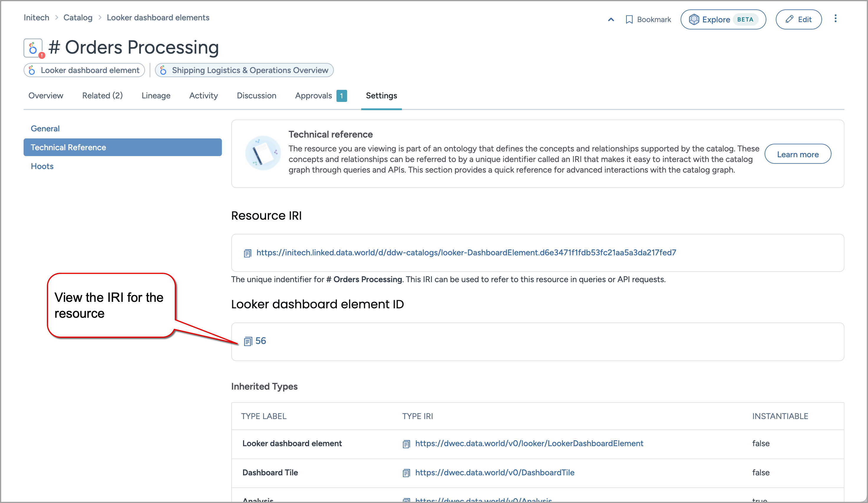Viewport: 868px width, 503px height.
Task: Click the Looker dashboard element type chip
Action: [x=84, y=70]
